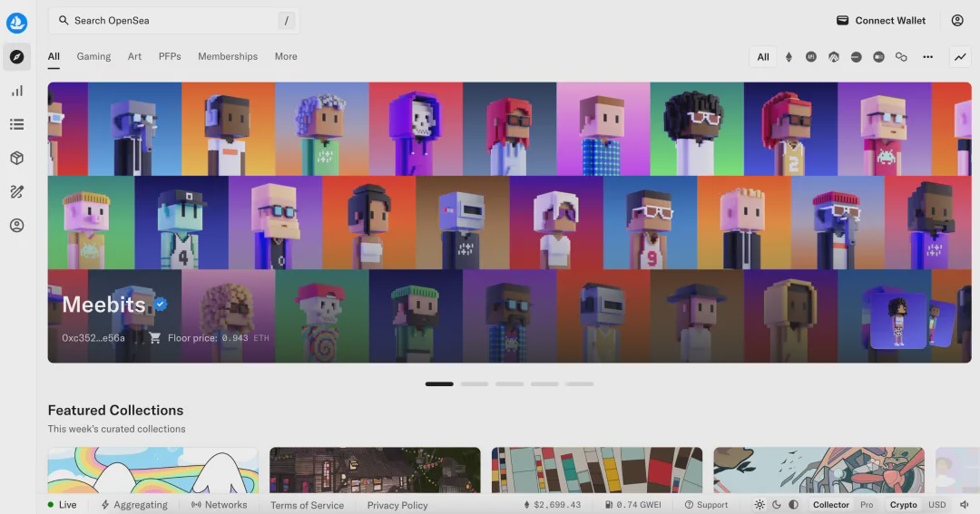Filter by Arbitrum chain icon
Image resolution: width=980 pixels, height=514 pixels.
pos(834,57)
